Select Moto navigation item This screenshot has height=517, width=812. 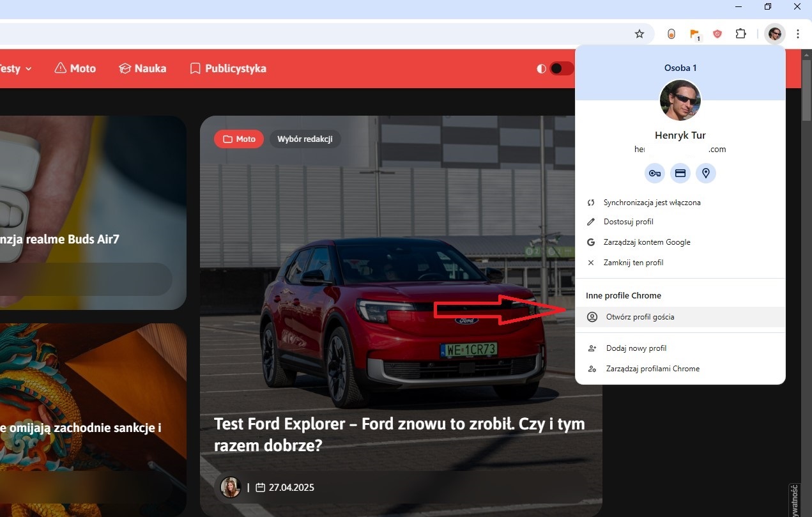pos(75,68)
